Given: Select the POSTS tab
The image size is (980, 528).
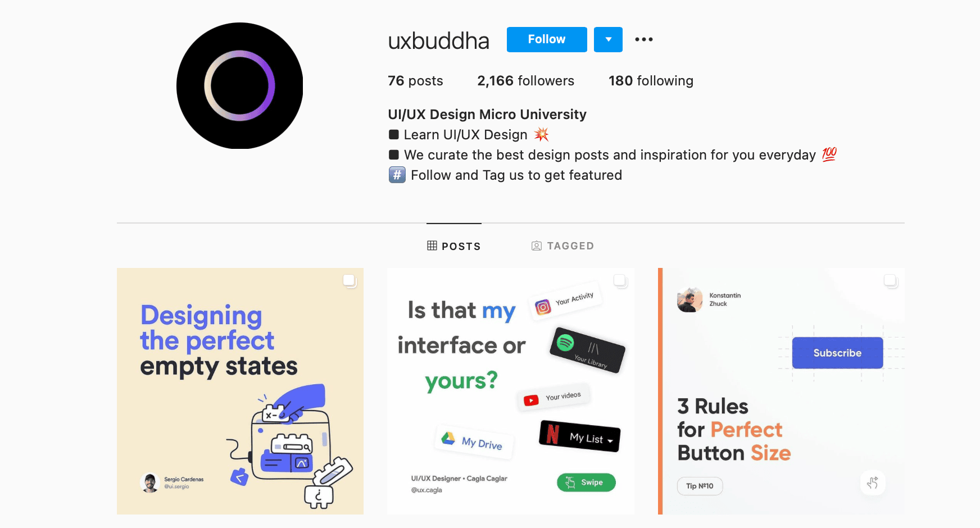Looking at the screenshot, I should (454, 245).
